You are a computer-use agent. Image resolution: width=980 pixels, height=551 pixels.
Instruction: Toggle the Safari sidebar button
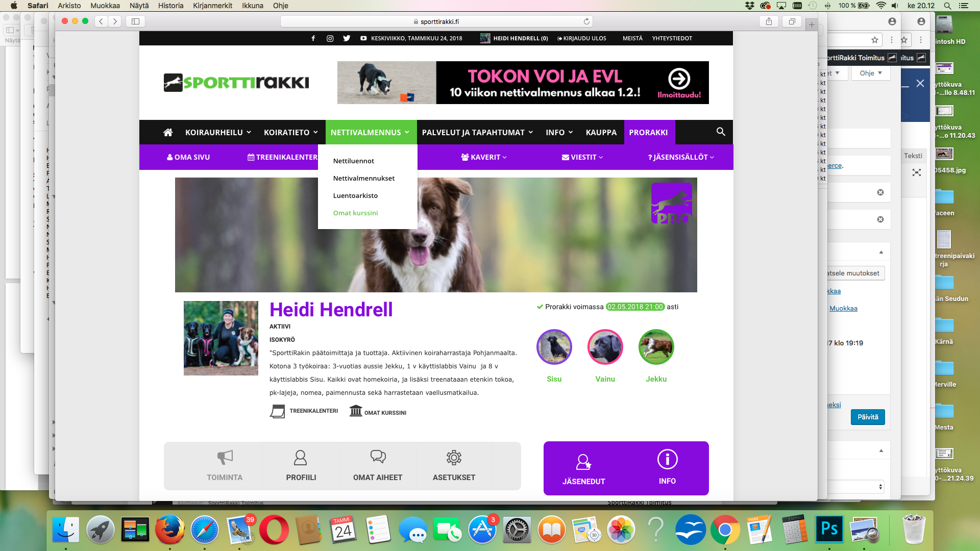135,21
